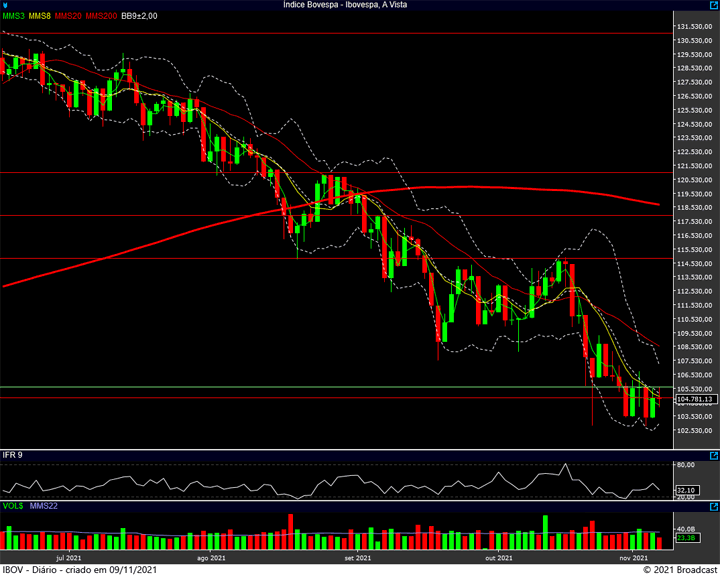Click the volume value tag 23,3B
Screen dimensions: 720x575
[687, 538]
